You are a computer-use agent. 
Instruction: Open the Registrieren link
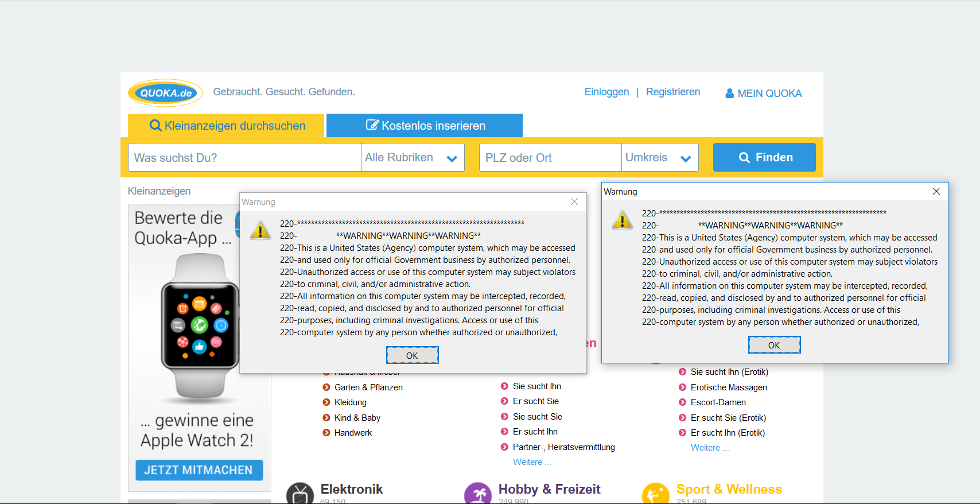pyautogui.click(x=673, y=92)
